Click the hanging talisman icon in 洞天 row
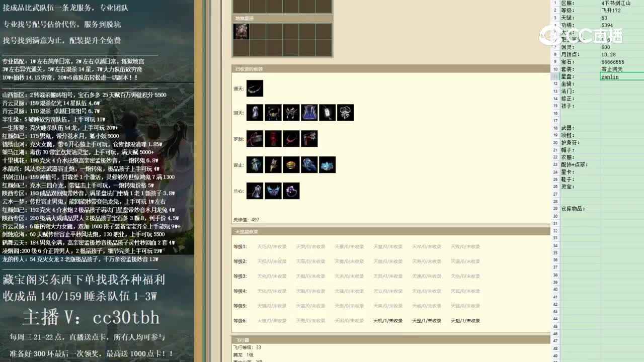The image size is (644, 362). (327, 113)
